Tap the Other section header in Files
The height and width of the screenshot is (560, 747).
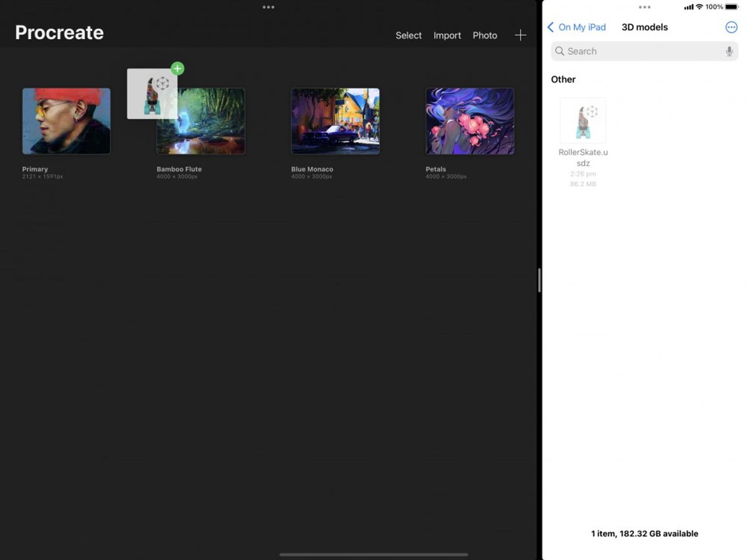(563, 79)
